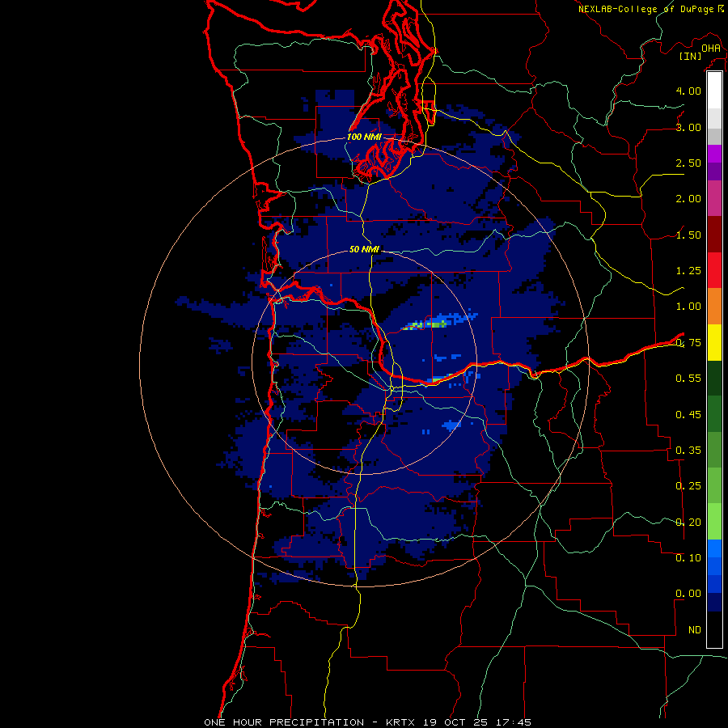Select the lime green swatch beside 0.20
728x728 pixels.
click(714, 522)
